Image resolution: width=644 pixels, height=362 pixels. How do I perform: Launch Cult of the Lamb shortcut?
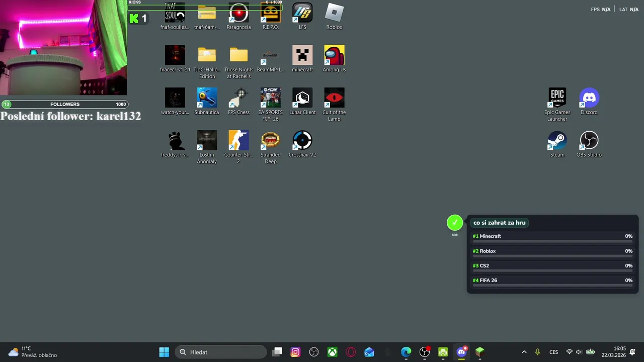pos(334,105)
